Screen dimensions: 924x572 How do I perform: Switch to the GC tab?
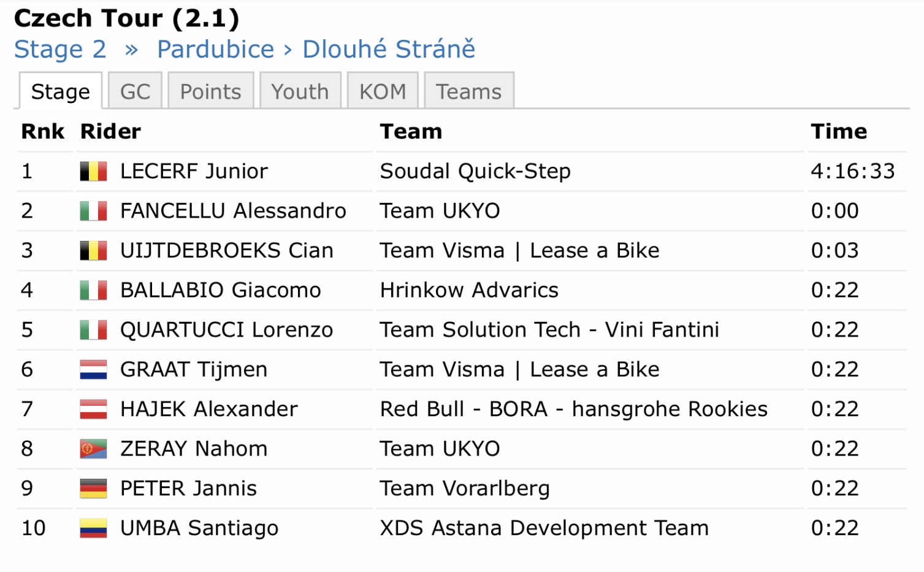click(x=135, y=91)
